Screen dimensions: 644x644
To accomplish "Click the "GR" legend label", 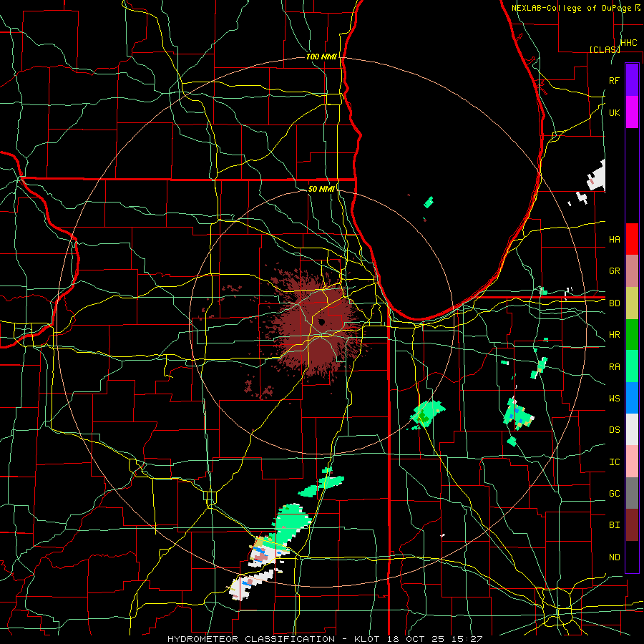I will [615, 271].
